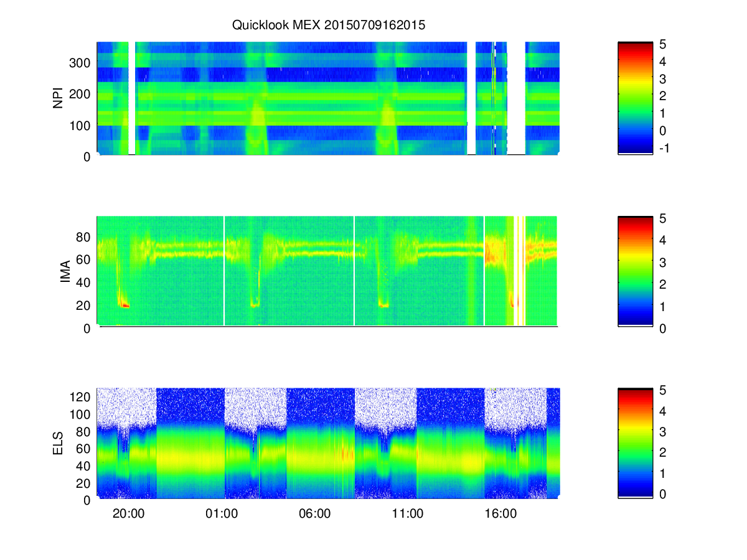
Task: Select the ELS axis label
Action: (59, 444)
